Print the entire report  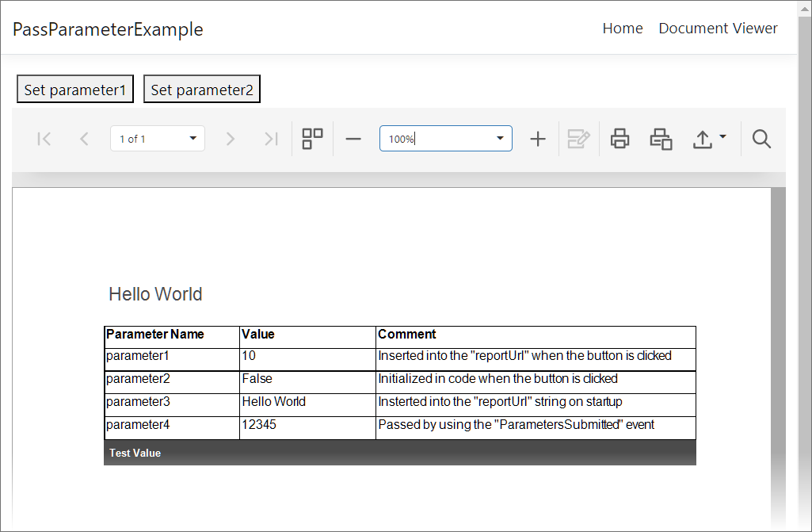(619, 138)
